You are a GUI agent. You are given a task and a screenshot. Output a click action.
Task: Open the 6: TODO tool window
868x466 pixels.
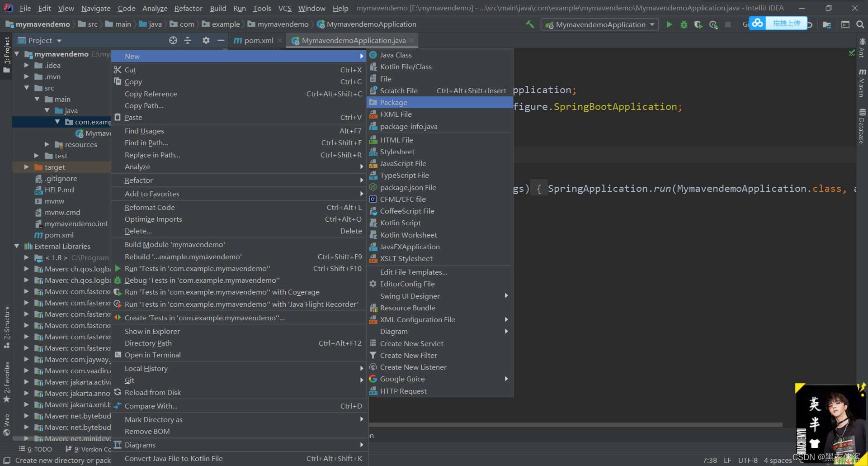coord(36,449)
